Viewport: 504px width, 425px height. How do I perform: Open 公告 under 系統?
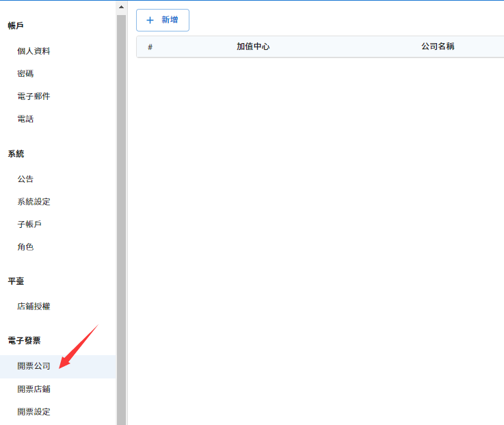(25, 179)
